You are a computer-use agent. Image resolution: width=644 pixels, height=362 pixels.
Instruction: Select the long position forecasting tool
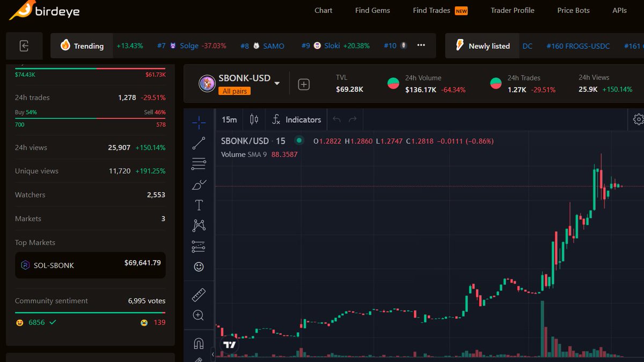[199, 246]
